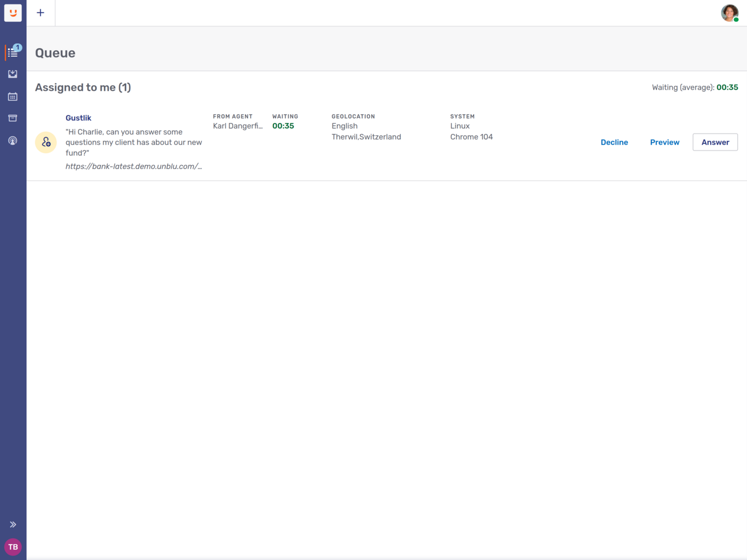Click the bank-latest.demo.unblu.com URL
The height and width of the screenshot is (560, 747).
click(133, 166)
